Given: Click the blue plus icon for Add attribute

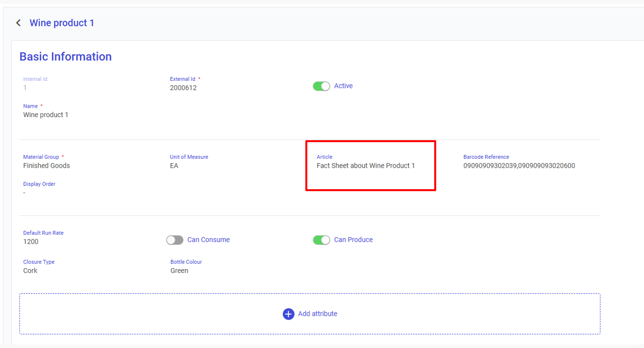Looking at the screenshot, I should (288, 314).
